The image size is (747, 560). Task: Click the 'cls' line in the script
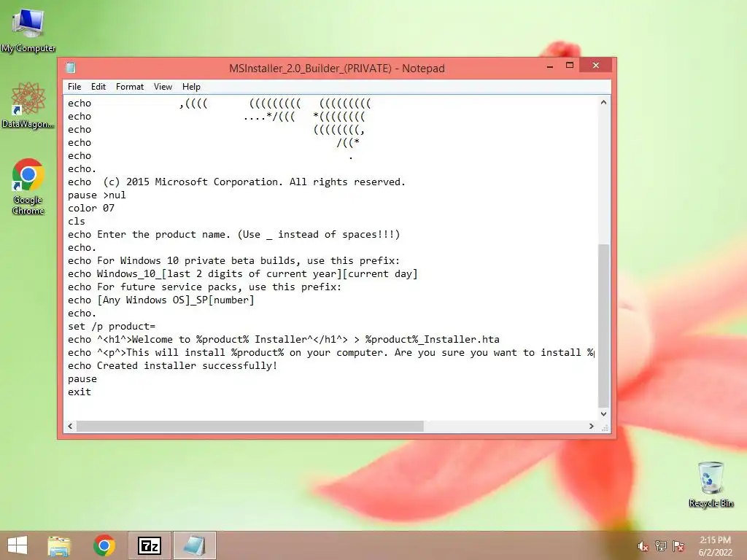tap(76, 222)
